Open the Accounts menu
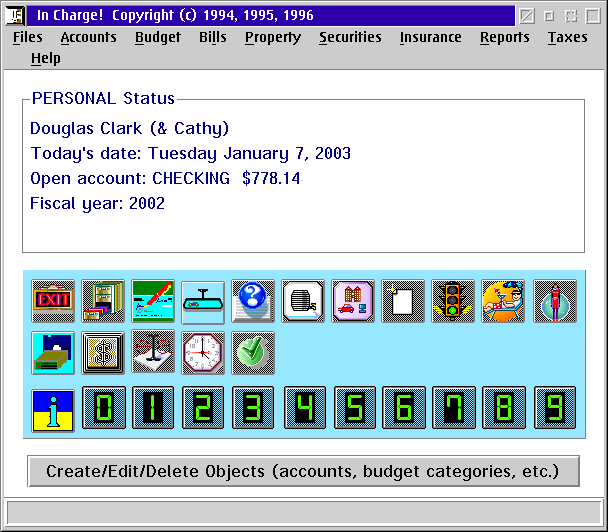This screenshot has width=608, height=532. (88, 37)
